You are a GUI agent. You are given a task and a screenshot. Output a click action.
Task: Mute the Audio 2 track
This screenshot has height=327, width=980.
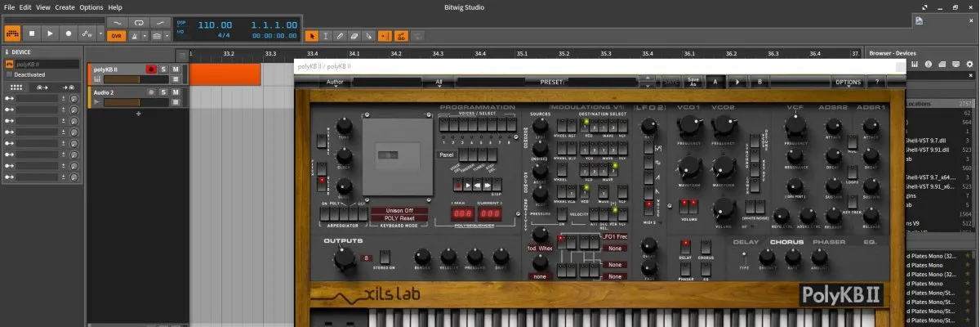tap(176, 92)
